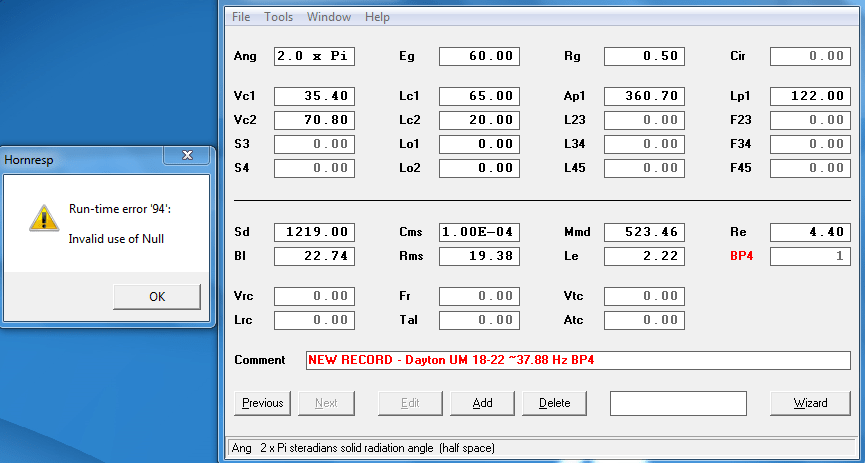Click the Previous record button
Viewport: 865px width, 463px height.
coord(263,403)
